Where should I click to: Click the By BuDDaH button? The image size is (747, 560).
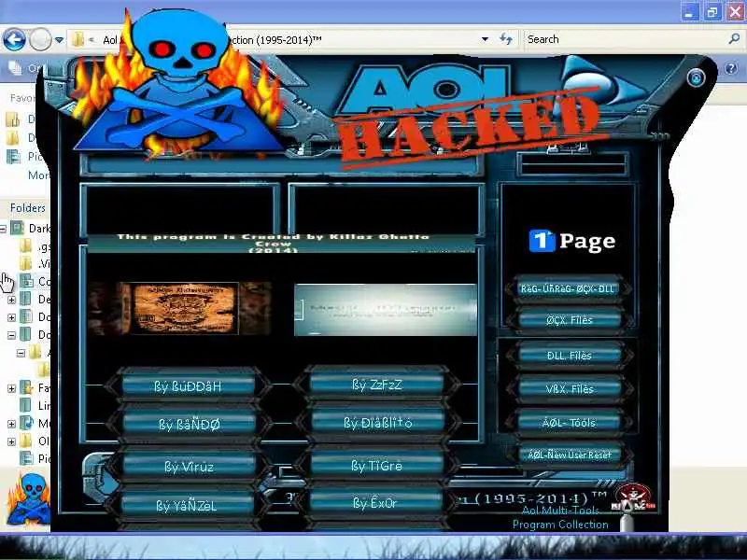click(189, 385)
